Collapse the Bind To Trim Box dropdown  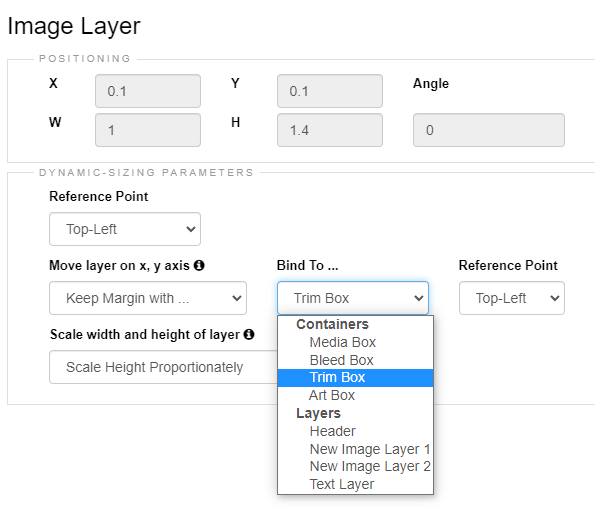pos(353,298)
